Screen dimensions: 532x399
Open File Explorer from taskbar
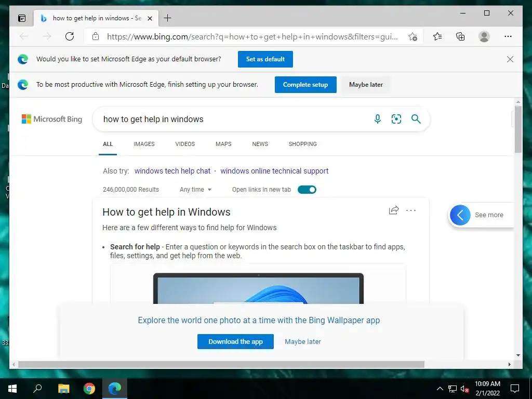63,389
